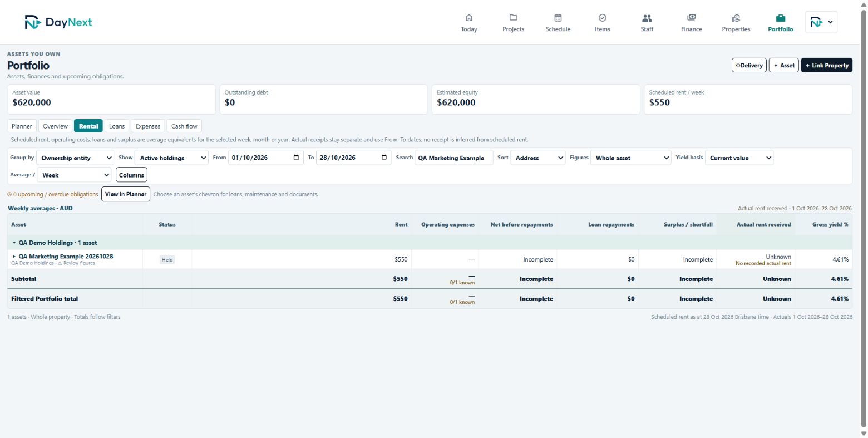Open the Group by Ownership entity dropdown
This screenshot has width=868, height=438.
(x=75, y=158)
